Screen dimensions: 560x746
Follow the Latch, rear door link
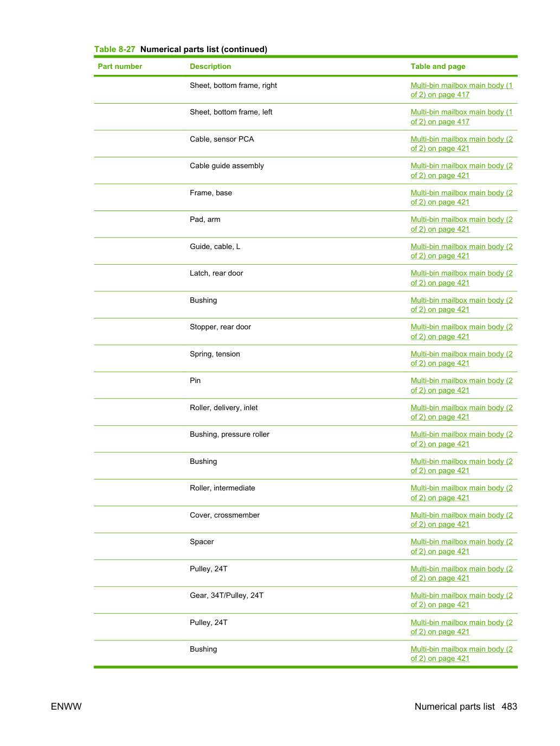click(461, 278)
